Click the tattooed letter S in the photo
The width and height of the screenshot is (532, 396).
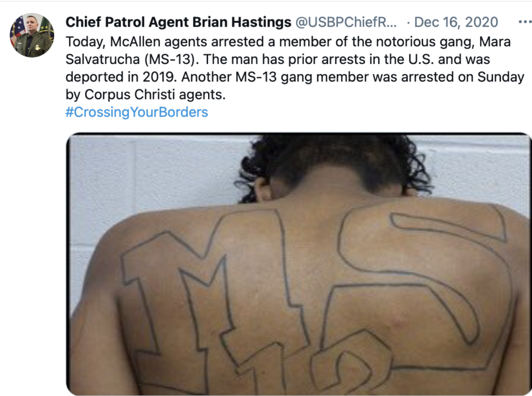tap(424, 289)
